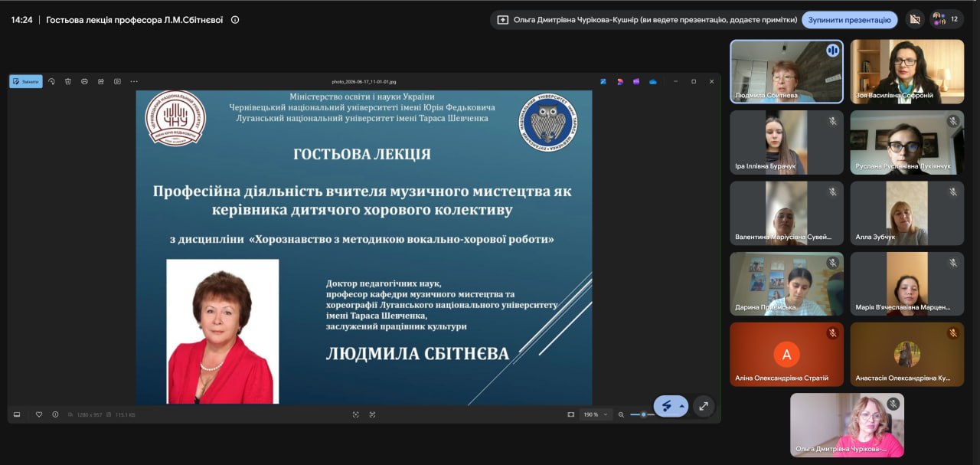Screen dimensions: 980x465
Task: Click the blue annotation tool button
Action: pos(666,406)
